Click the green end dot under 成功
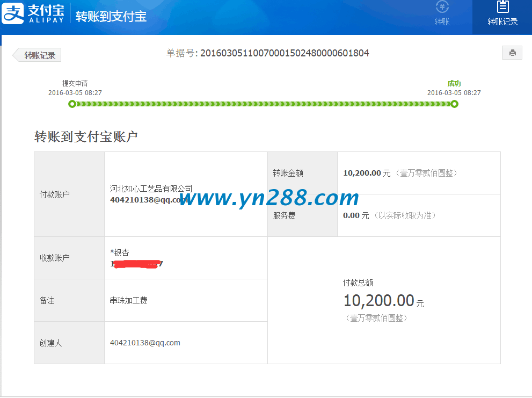Screen dimensions: 532x398 tap(455, 104)
